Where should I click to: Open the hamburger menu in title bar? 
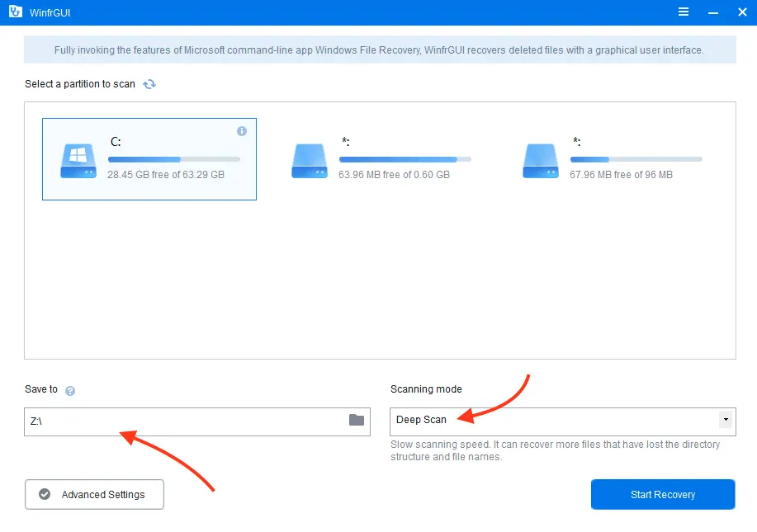coord(684,12)
